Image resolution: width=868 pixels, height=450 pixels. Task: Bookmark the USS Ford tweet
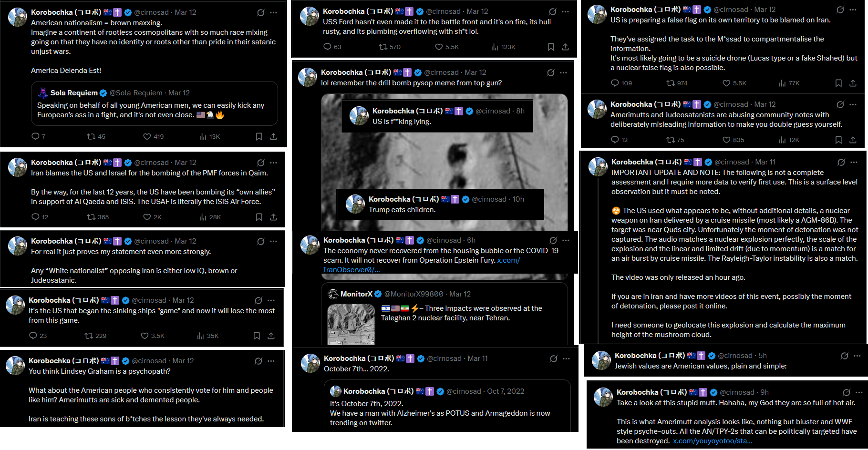tap(551, 47)
